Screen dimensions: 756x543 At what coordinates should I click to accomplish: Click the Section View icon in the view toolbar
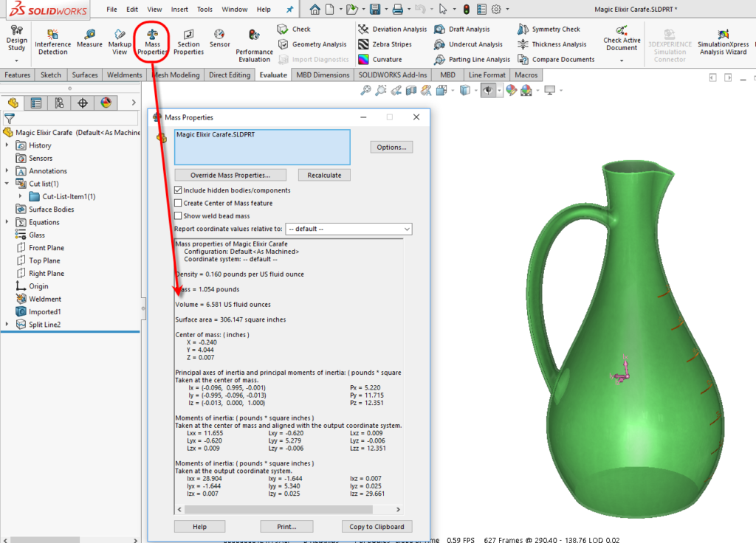410,91
